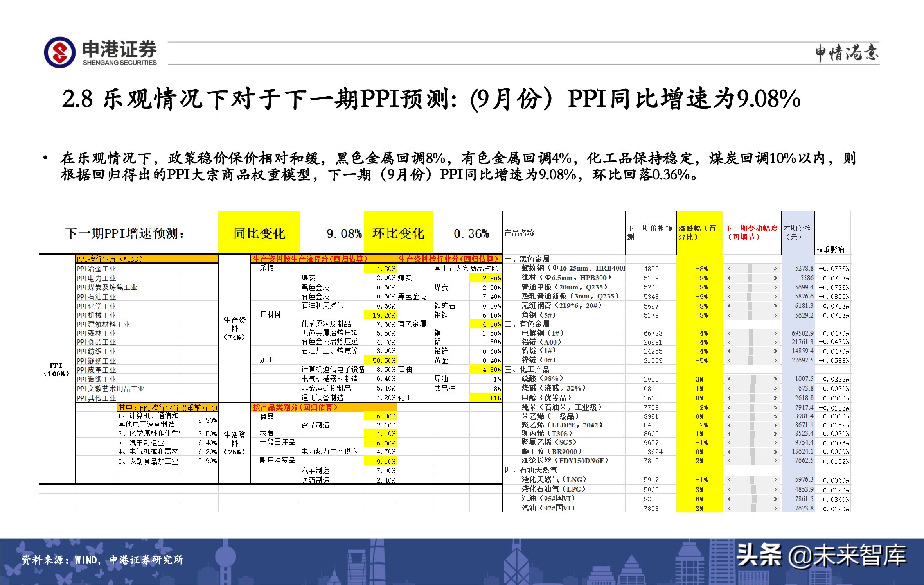Select the PPI:煤炭及炼焦工业 row
The image size is (924, 585).
coord(147,287)
